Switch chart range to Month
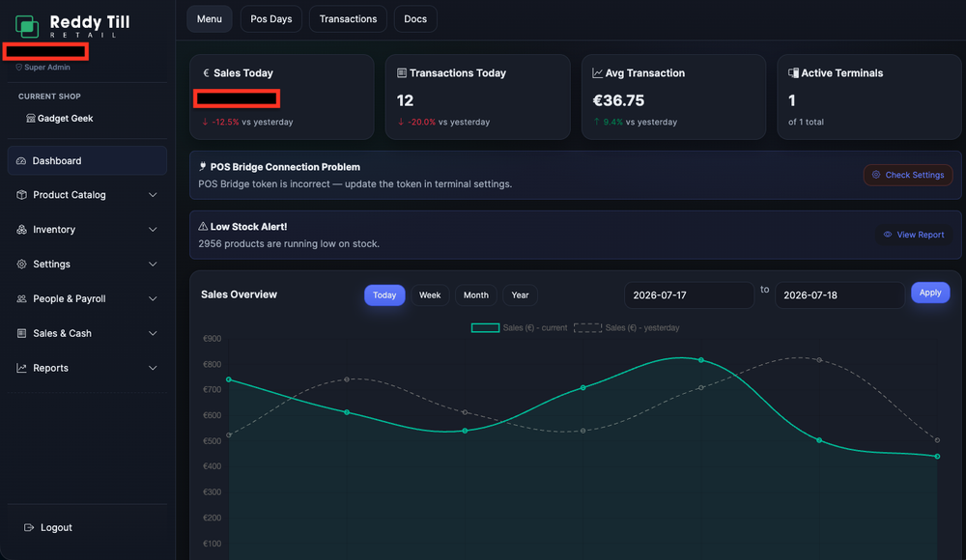The width and height of the screenshot is (966, 560). click(x=475, y=295)
